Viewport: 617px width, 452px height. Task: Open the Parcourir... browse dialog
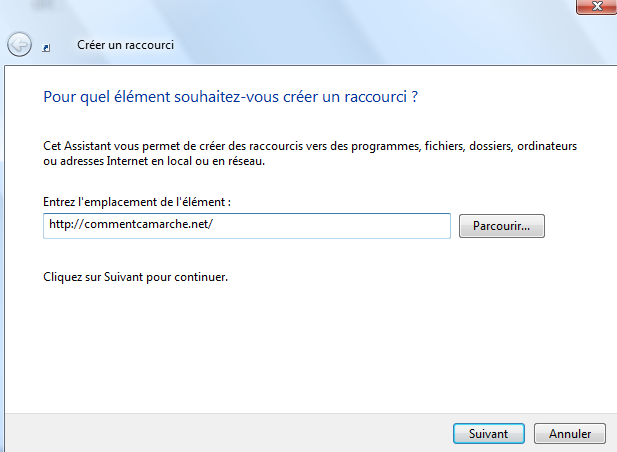click(501, 226)
